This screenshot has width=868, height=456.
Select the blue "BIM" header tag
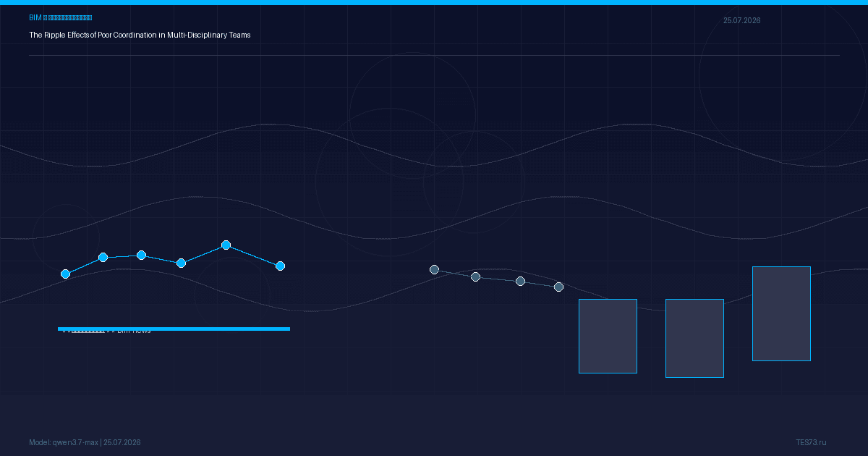[61, 17]
